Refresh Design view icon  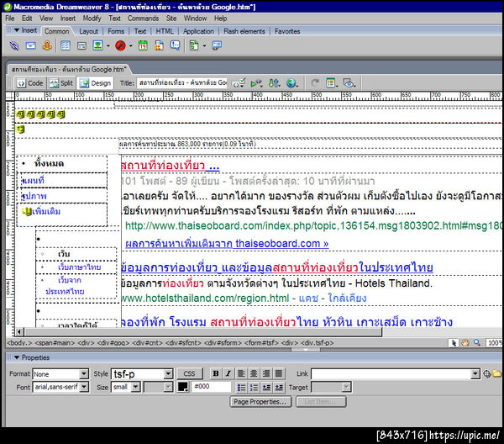coord(315,83)
